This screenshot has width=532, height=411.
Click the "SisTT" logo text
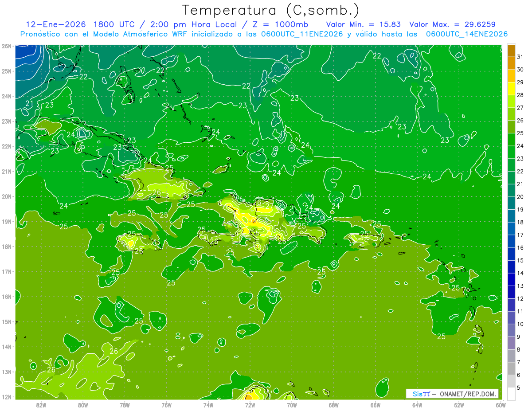421,394
